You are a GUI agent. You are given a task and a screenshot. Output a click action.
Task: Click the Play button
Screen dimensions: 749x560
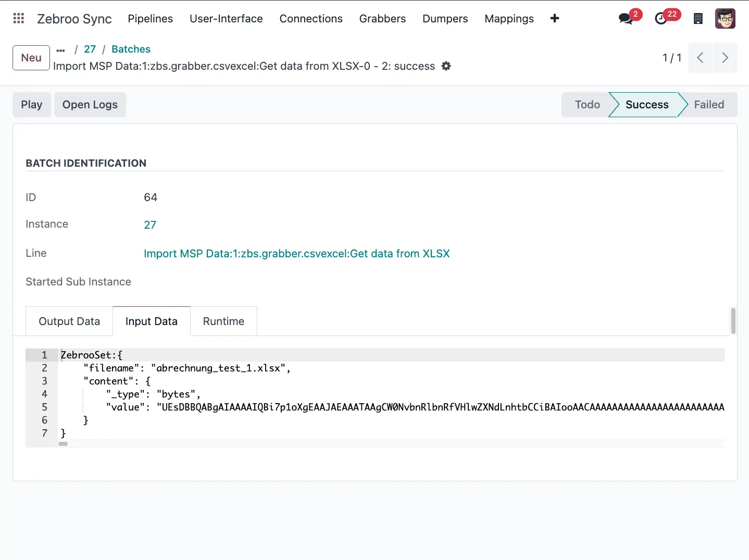[x=32, y=105]
